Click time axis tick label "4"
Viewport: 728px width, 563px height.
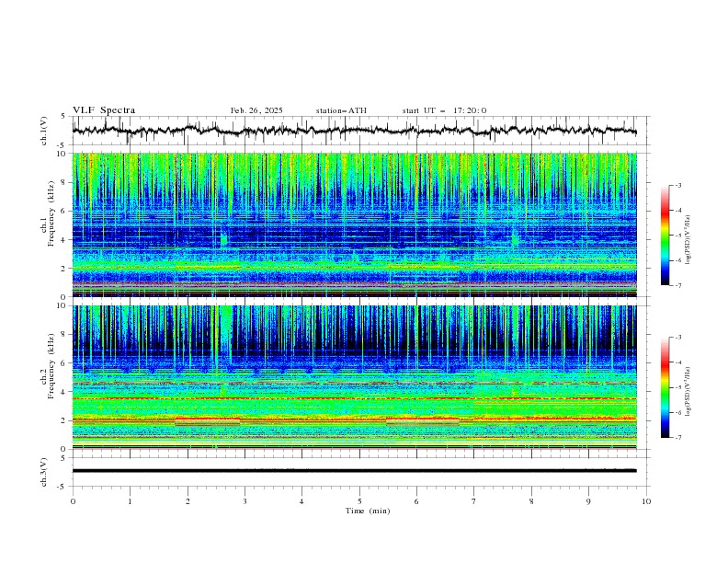coord(301,501)
